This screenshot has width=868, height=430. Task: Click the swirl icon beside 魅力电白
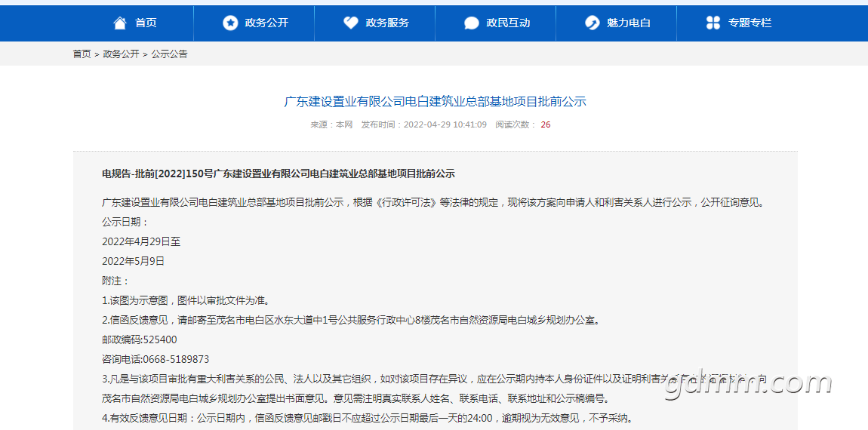[x=592, y=23]
